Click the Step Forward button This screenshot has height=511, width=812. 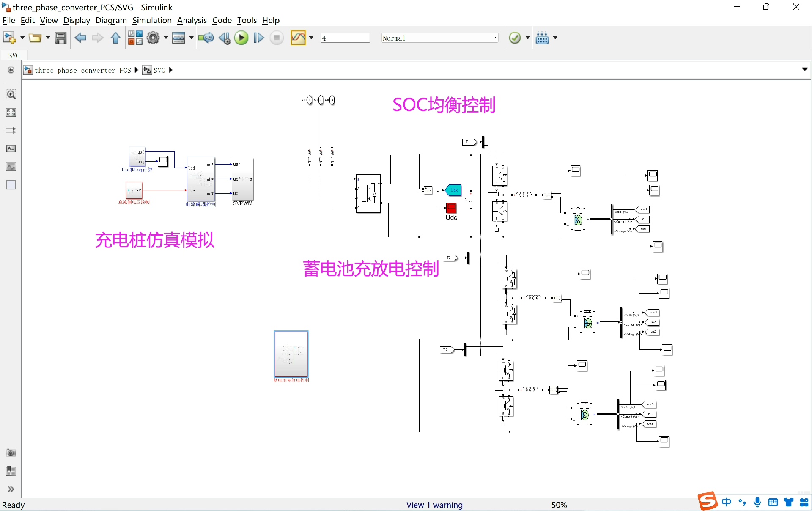pos(259,38)
